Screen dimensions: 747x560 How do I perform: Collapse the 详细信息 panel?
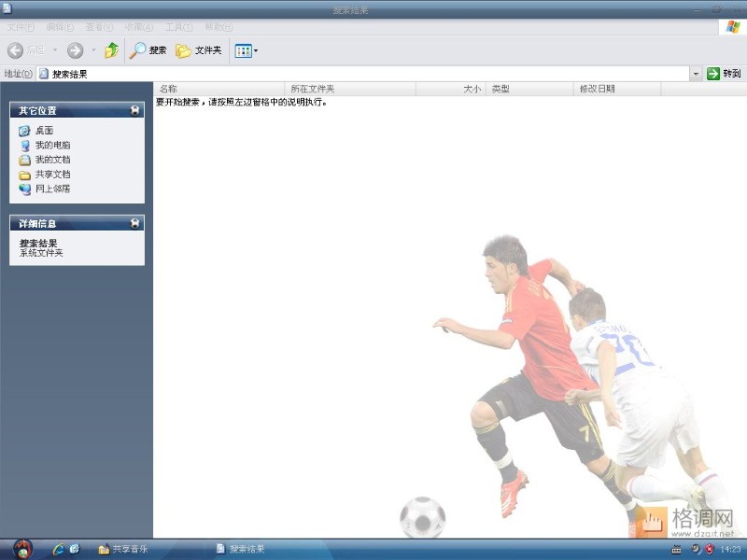[134, 223]
